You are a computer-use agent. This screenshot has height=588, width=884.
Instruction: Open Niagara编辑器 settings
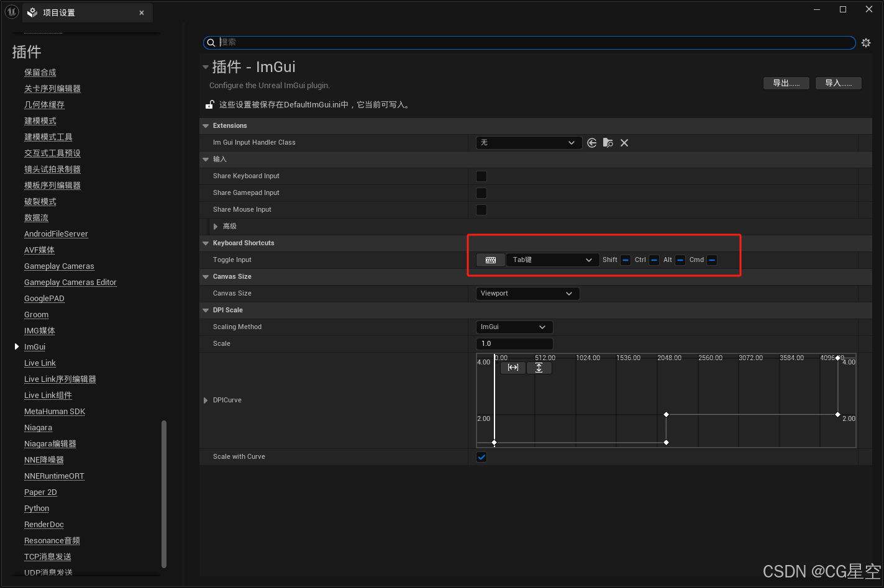tap(50, 444)
